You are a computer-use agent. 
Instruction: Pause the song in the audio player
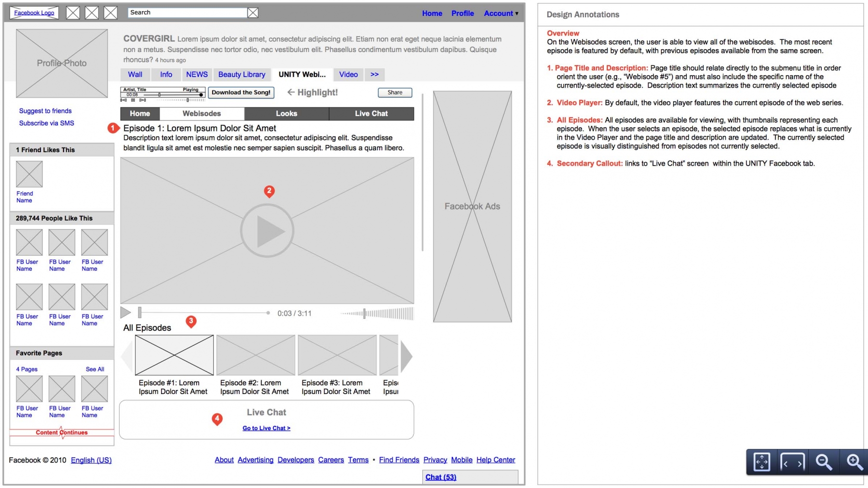click(x=133, y=100)
